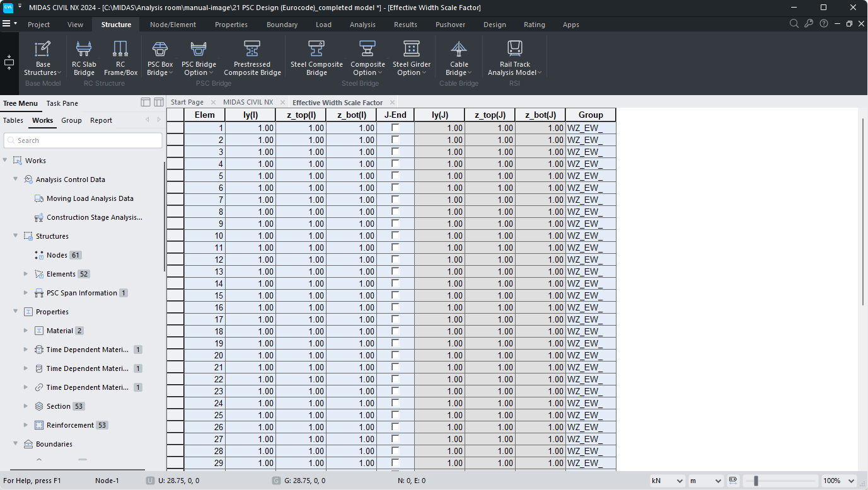The width and height of the screenshot is (868, 490).
Task: Click the Elem column header
Action: coord(205,115)
